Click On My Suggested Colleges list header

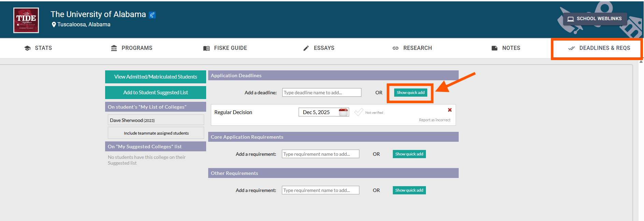pos(156,147)
